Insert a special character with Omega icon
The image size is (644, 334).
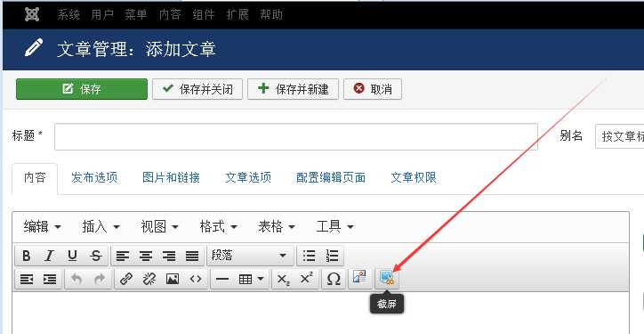[334, 280]
